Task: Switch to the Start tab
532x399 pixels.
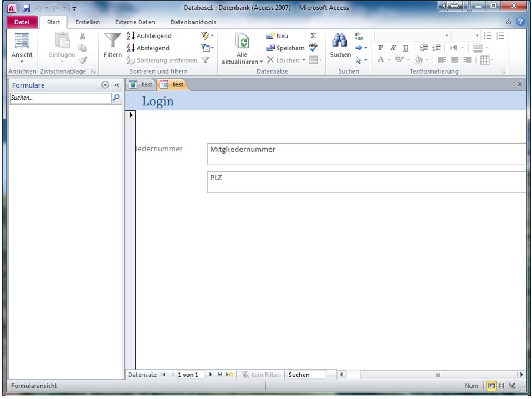Action: click(53, 22)
